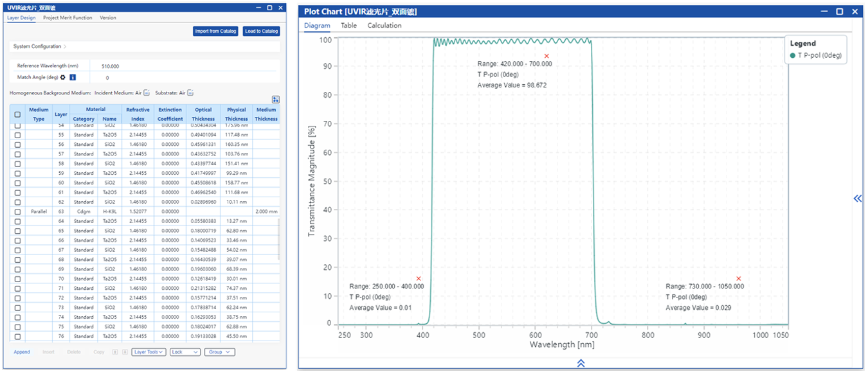Select the checkbox for layer 70

17,279
